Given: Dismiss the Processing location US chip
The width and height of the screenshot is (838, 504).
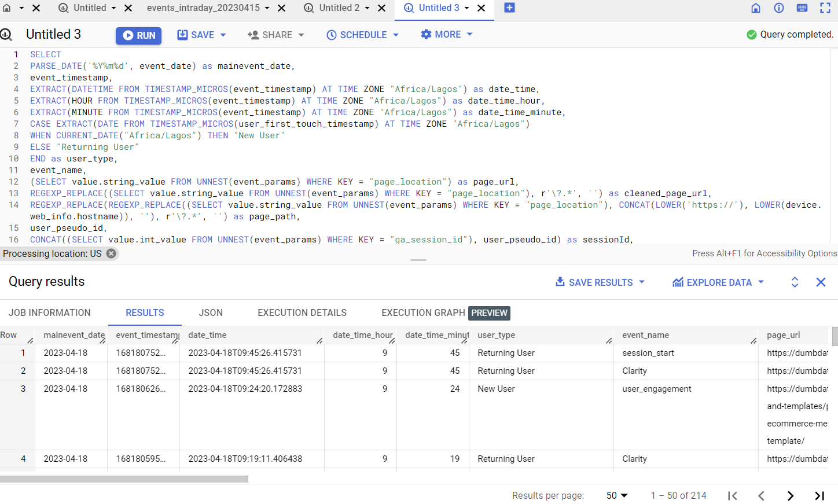Looking at the screenshot, I should [111, 253].
